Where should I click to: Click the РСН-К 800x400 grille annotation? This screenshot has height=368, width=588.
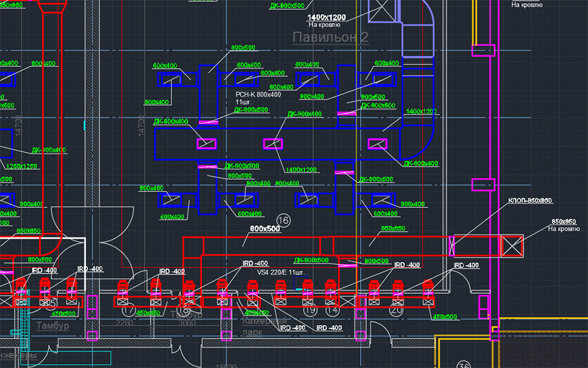(x=258, y=94)
